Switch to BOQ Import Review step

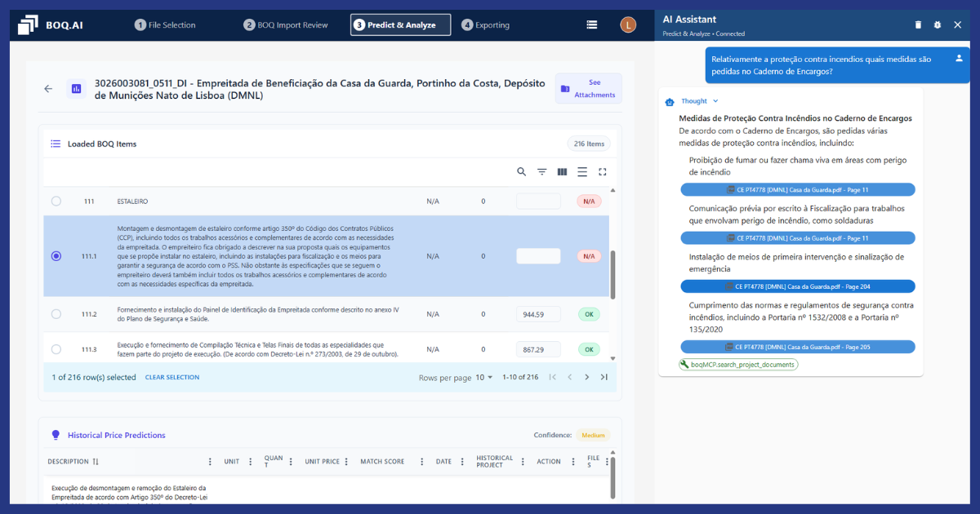[286, 25]
